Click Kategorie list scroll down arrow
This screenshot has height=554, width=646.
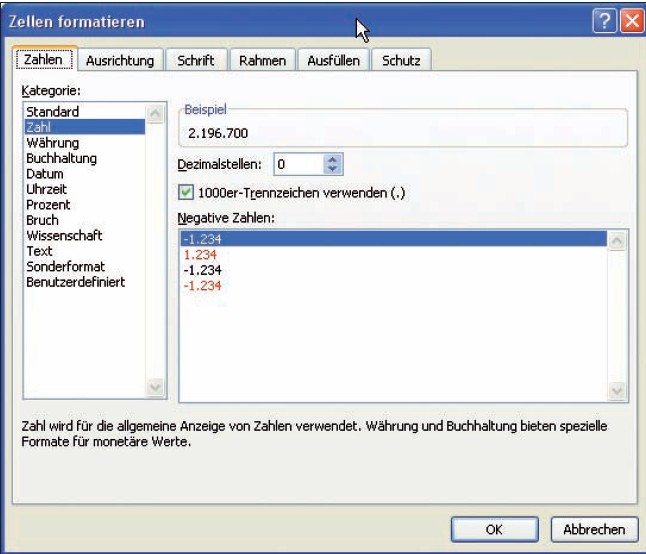pos(155,387)
